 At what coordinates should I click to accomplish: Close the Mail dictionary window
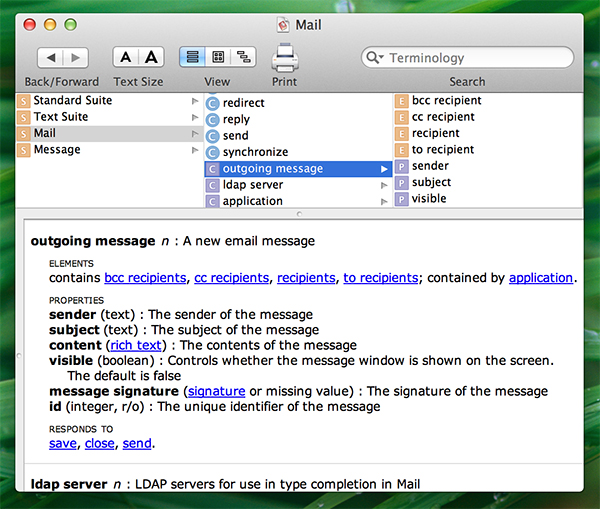coord(29,25)
